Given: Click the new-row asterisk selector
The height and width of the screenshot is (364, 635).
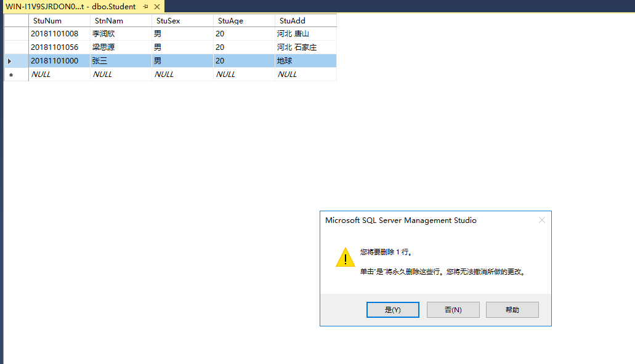Looking at the screenshot, I should (16, 75).
